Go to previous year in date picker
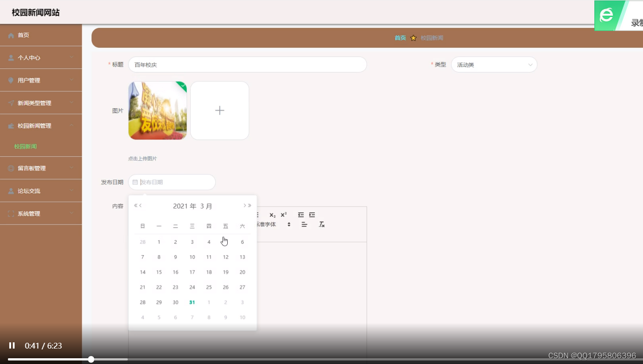 click(x=136, y=205)
